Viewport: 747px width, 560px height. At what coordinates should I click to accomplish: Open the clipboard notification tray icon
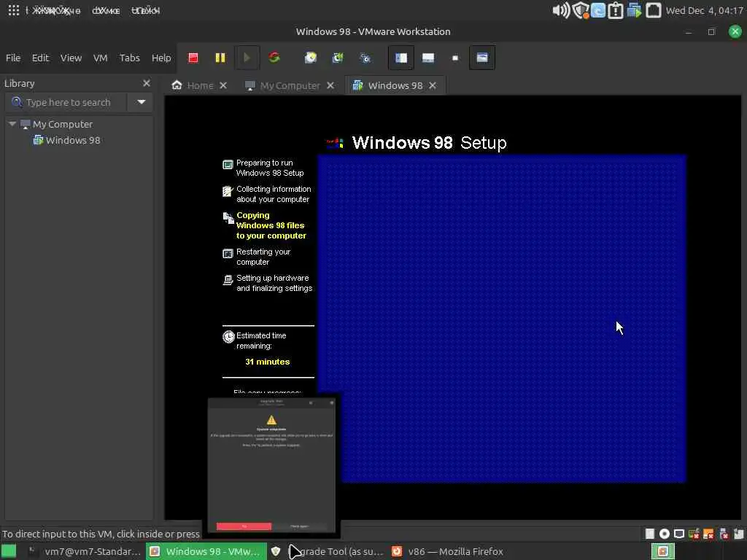616,10
